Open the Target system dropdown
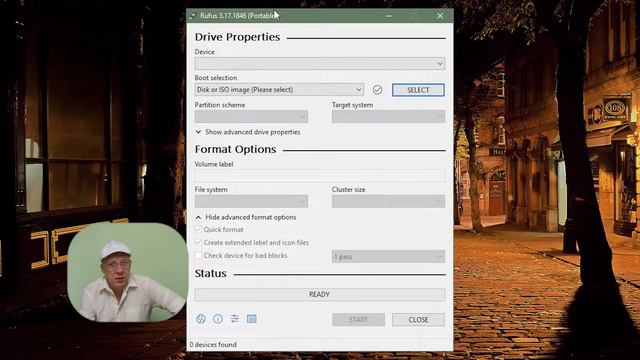 pyautogui.click(x=389, y=117)
